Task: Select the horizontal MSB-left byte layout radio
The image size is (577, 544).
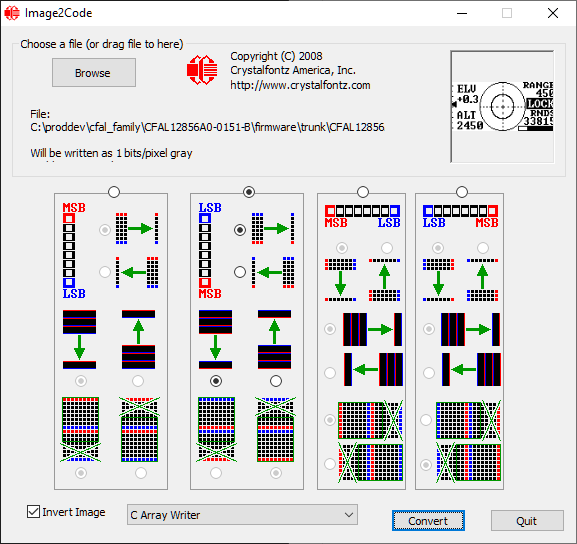Action: point(363,192)
